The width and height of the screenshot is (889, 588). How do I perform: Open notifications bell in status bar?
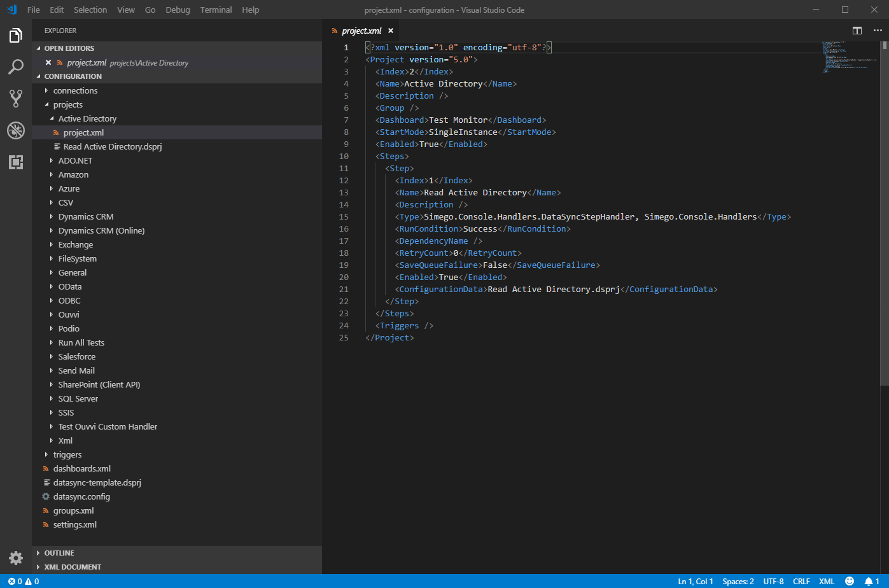(x=872, y=581)
